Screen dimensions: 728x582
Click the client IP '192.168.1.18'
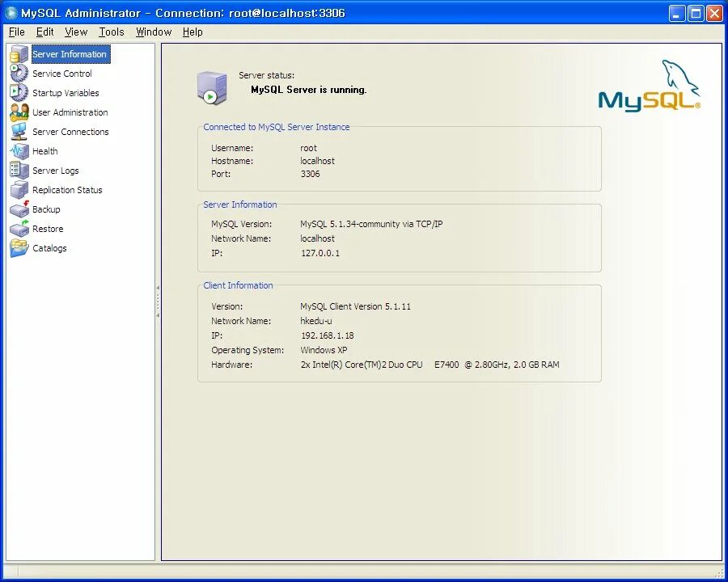coord(328,335)
